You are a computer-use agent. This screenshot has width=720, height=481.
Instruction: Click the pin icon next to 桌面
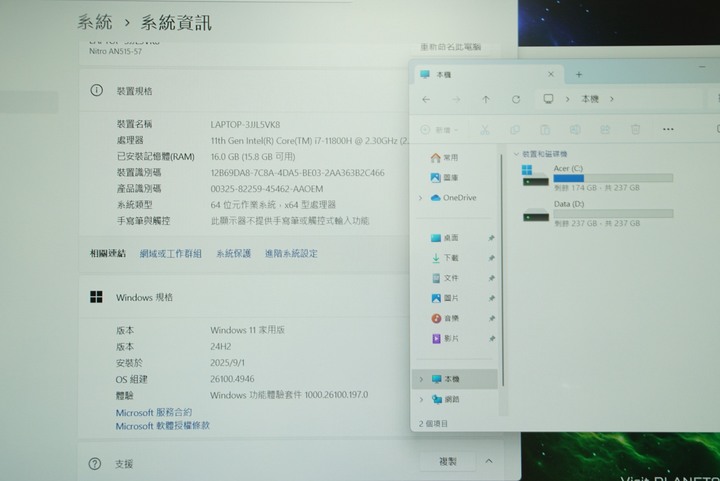(491, 238)
